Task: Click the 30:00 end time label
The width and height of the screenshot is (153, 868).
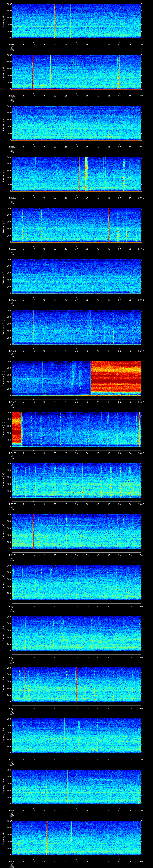Action: pyautogui.click(x=141, y=708)
